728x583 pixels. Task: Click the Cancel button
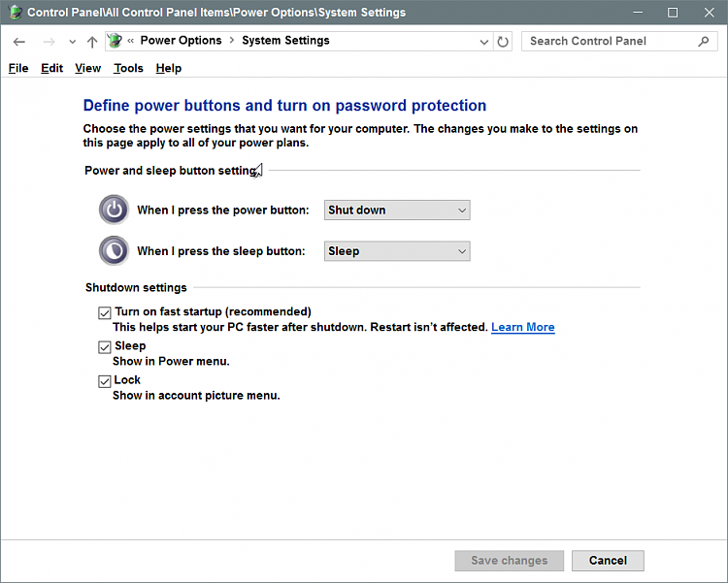pos(608,561)
